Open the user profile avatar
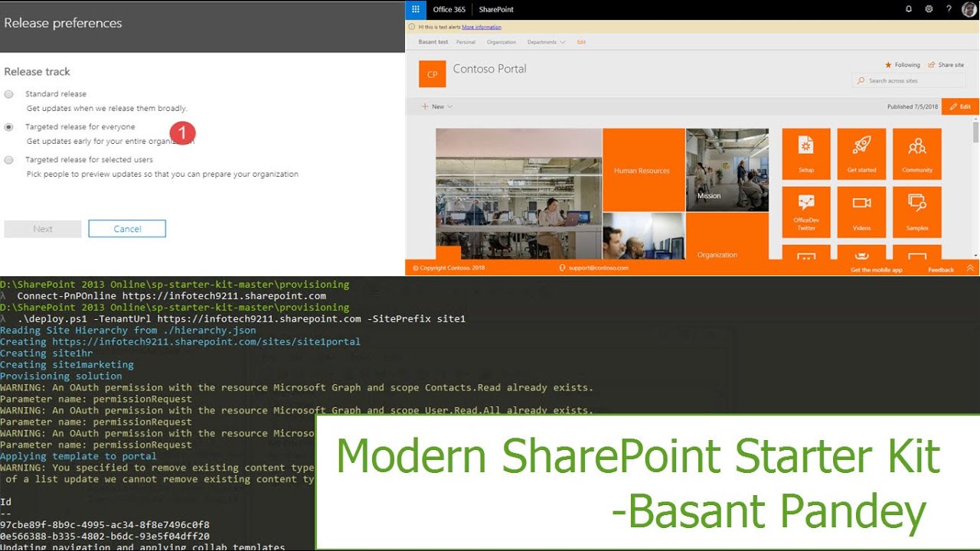Image resolution: width=980 pixels, height=551 pixels. 969,9
